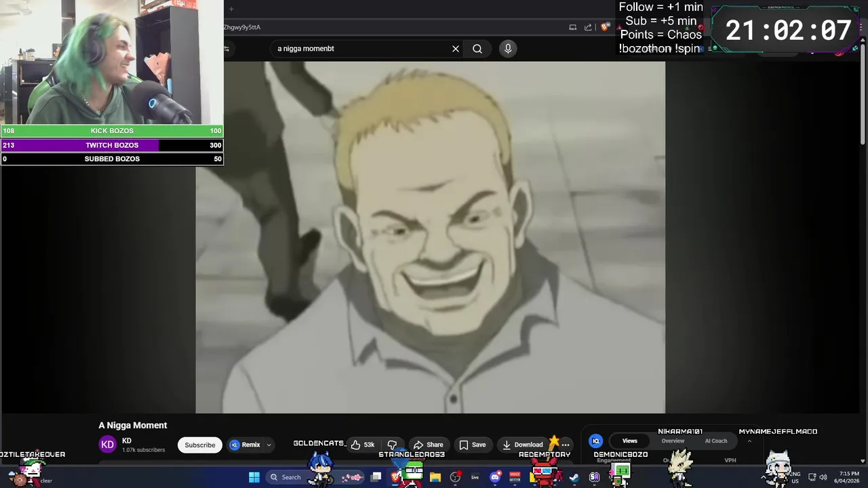This screenshot has height=488, width=868.
Task: Save the video to a playlist
Action: [x=473, y=445]
